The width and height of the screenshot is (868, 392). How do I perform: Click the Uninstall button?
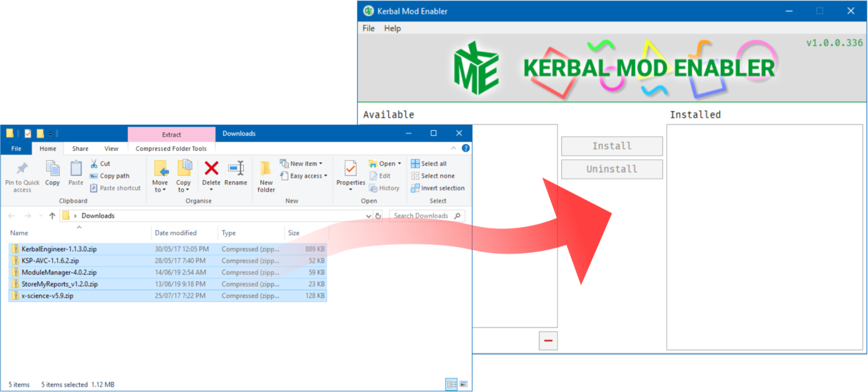click(612, 169)
